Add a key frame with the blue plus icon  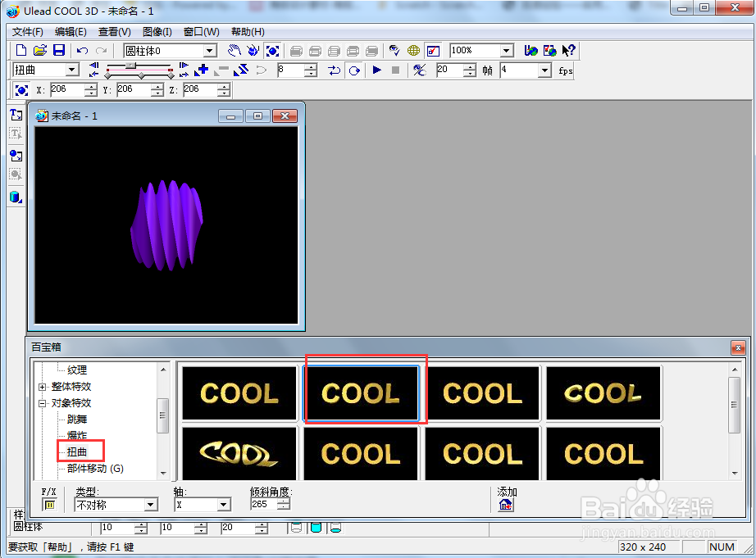click(201, 70)
